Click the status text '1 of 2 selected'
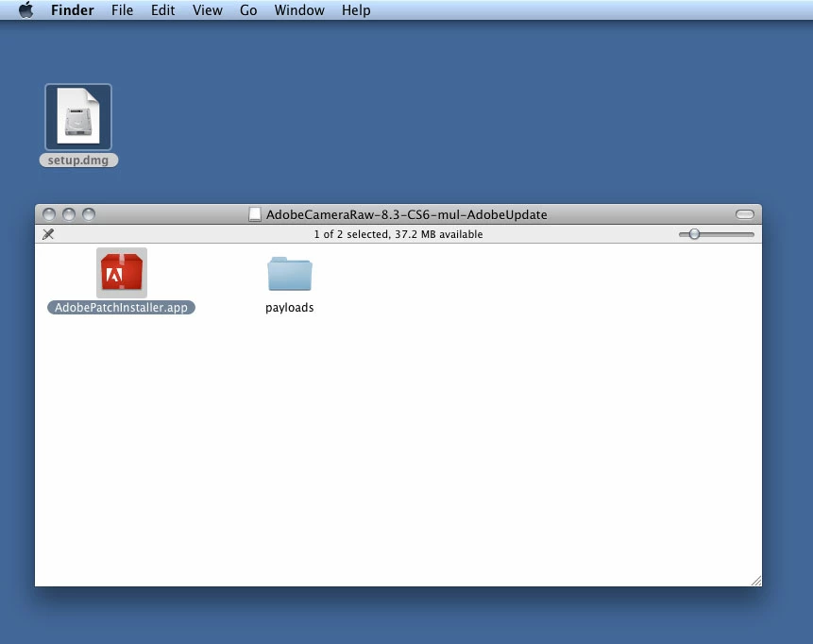 point(351,234)
